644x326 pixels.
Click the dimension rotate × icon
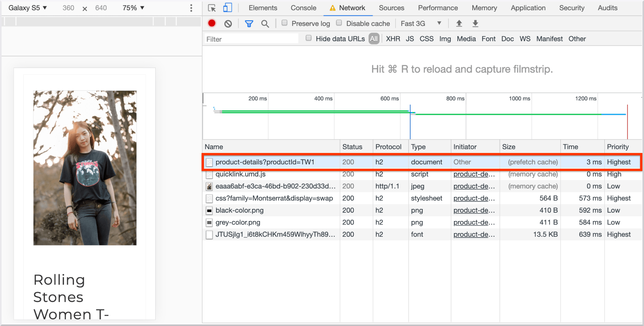pyautogui.click(x=85, y=8)
